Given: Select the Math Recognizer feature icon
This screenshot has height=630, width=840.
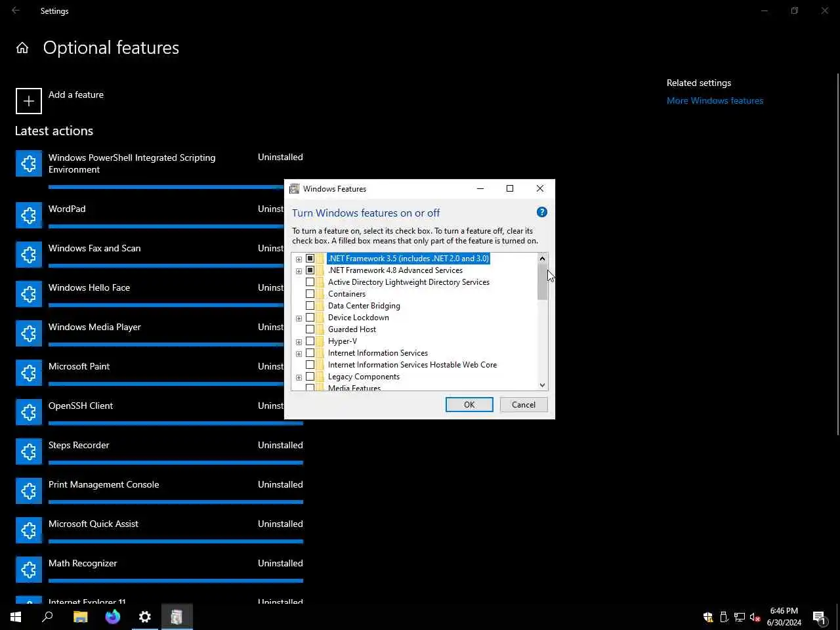Looking at the screenshot, I should coord(29,570).
